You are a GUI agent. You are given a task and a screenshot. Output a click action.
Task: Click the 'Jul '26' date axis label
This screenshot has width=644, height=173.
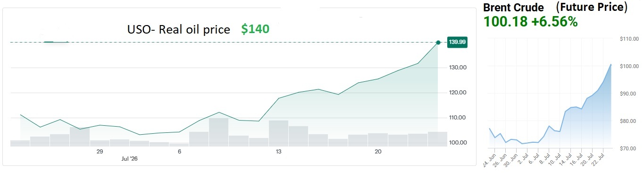coord(130,159)
